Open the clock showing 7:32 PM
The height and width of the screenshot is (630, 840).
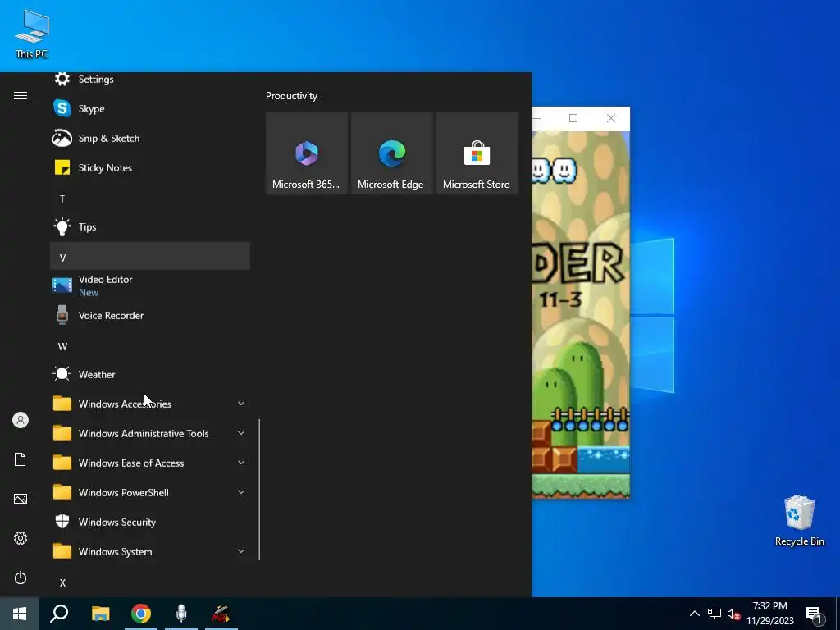770,614
